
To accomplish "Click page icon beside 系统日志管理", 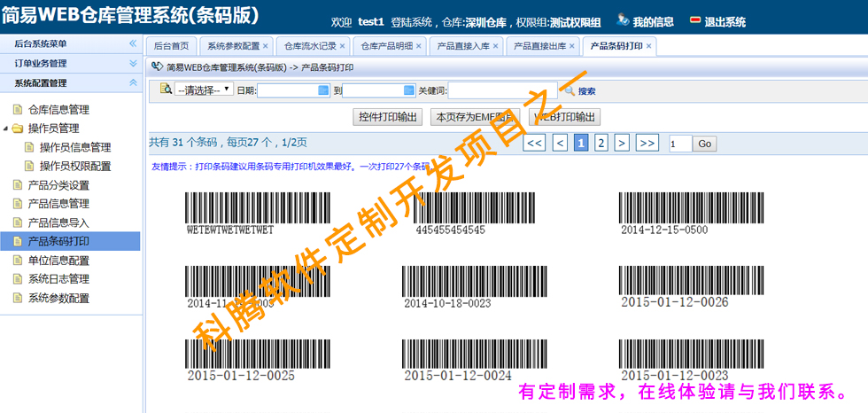I will click(x=18, y=279).
